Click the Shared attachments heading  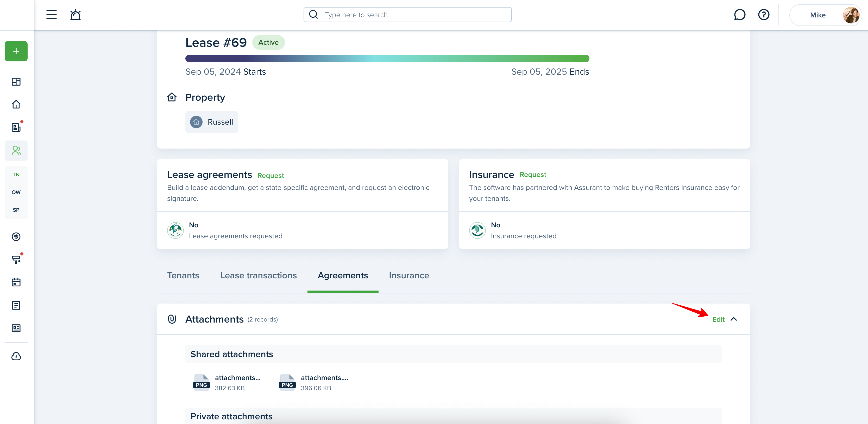232,354
